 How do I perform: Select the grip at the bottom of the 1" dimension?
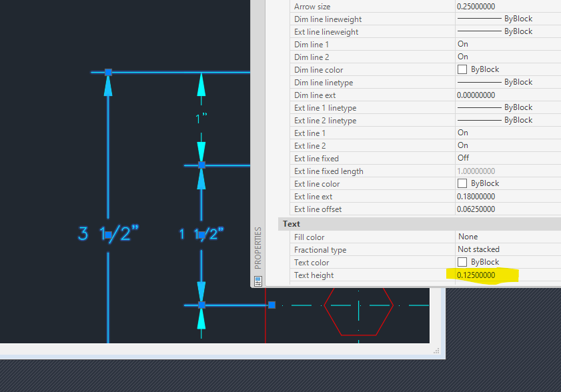click(x=201, y=165)
